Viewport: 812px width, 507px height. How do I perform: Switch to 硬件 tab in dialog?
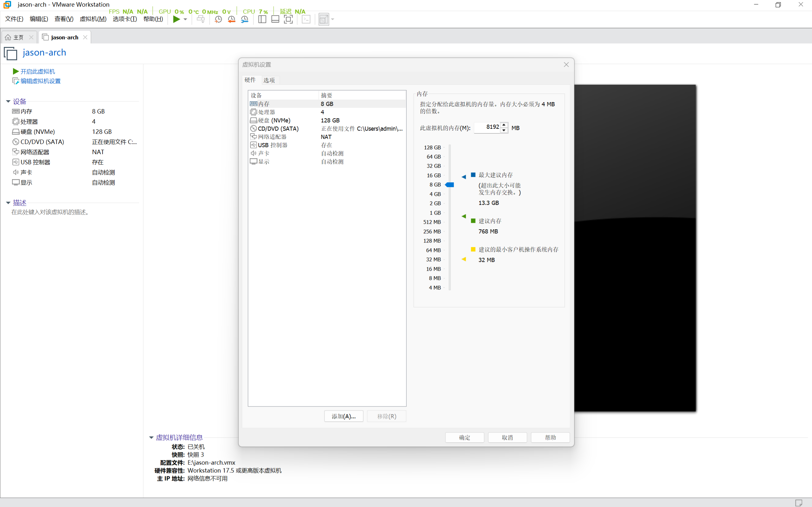[250, 80]
